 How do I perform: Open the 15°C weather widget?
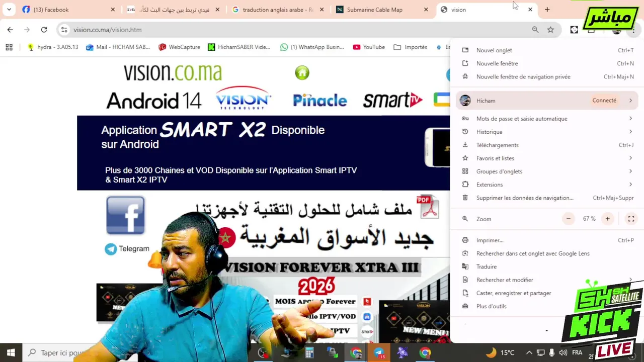(501, 352)
